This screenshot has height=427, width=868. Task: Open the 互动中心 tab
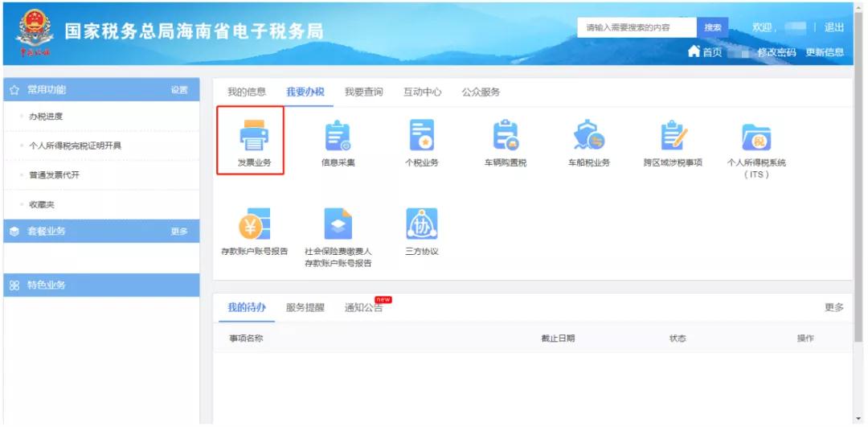[x=423, y=92]
